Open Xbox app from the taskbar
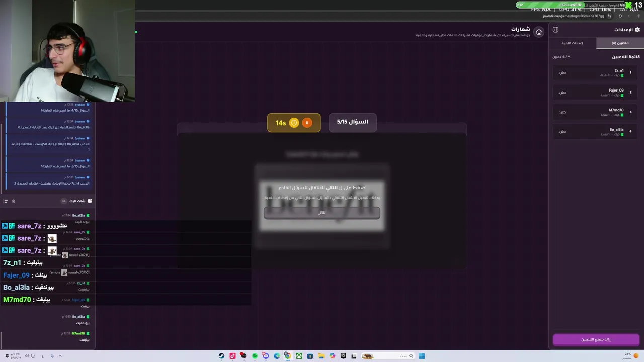 (299, 356)
